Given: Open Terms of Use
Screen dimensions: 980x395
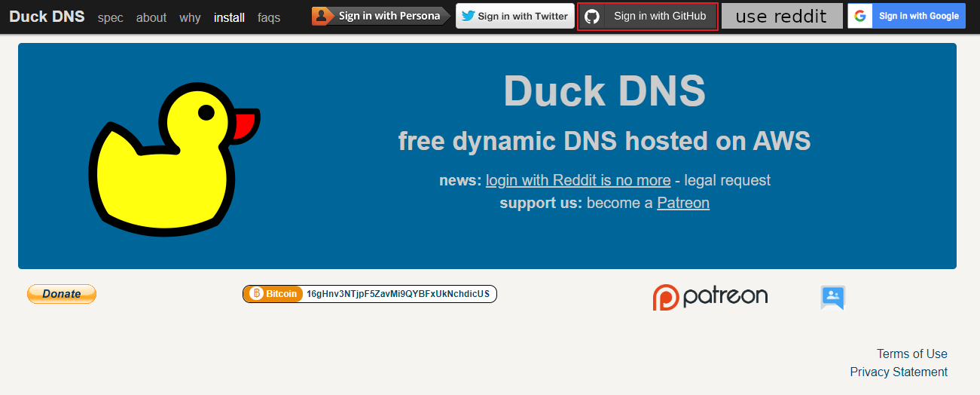Looking at the screenshot, I should tap(912, 354).
